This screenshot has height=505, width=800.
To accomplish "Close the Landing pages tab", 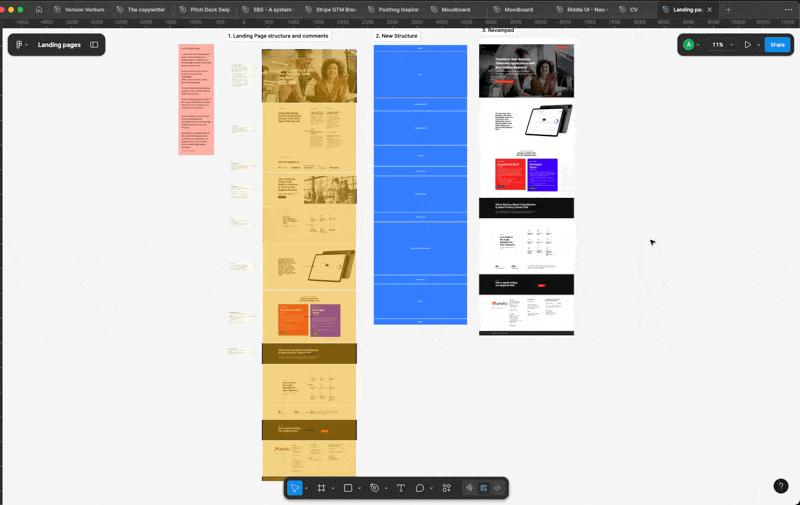I will [709, 9].
